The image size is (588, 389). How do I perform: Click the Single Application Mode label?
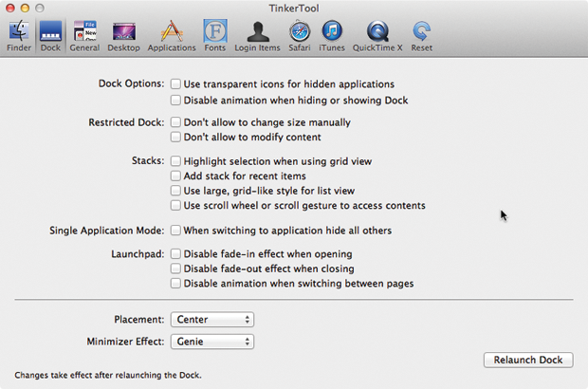(x=107, y=231)
